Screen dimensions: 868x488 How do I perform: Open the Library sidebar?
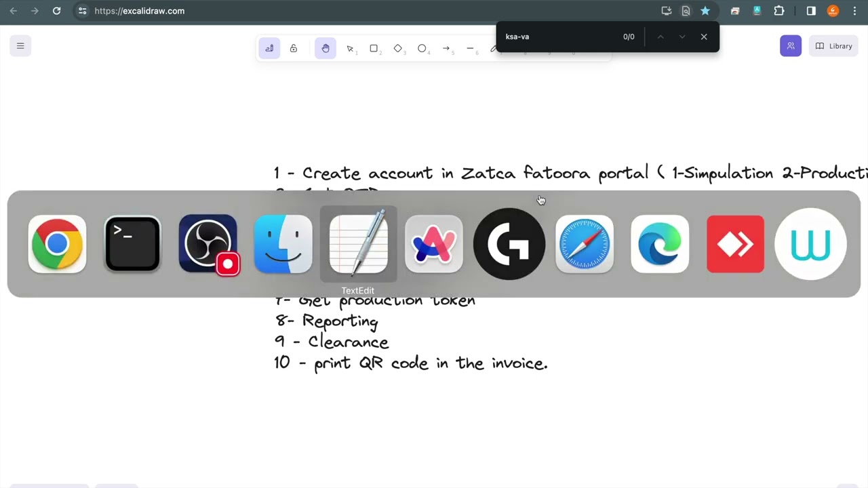833,46
